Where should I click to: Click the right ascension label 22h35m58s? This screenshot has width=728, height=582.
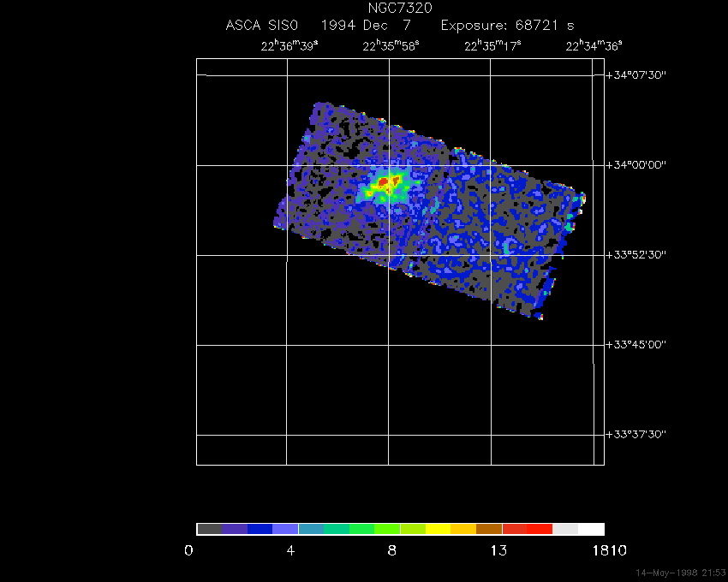tap(391, 46)
